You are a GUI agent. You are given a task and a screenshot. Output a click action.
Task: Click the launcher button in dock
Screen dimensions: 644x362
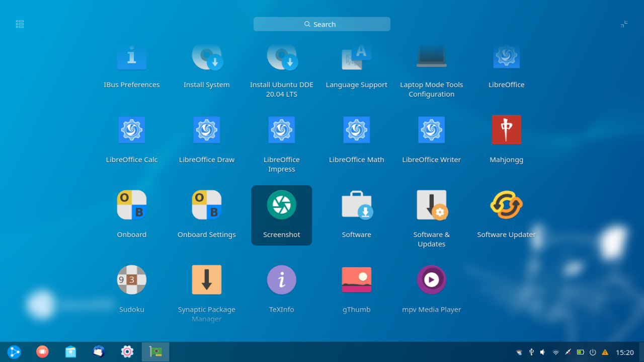(14, 352)
